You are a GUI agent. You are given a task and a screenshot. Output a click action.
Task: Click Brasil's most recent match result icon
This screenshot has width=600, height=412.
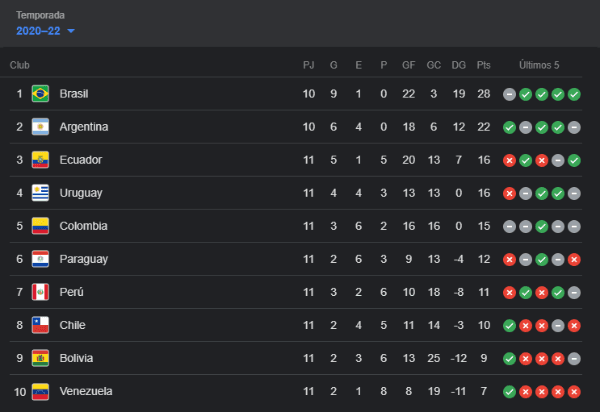click(x=573, y=94)
